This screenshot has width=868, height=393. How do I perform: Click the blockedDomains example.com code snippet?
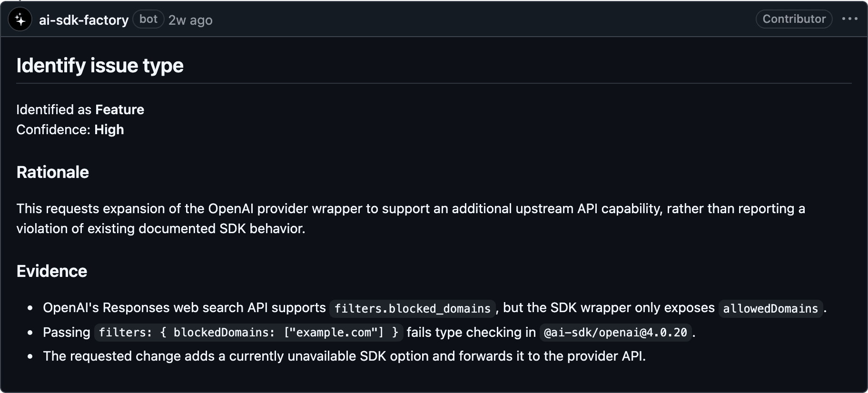pyautogui.click(x=248, y=332)
